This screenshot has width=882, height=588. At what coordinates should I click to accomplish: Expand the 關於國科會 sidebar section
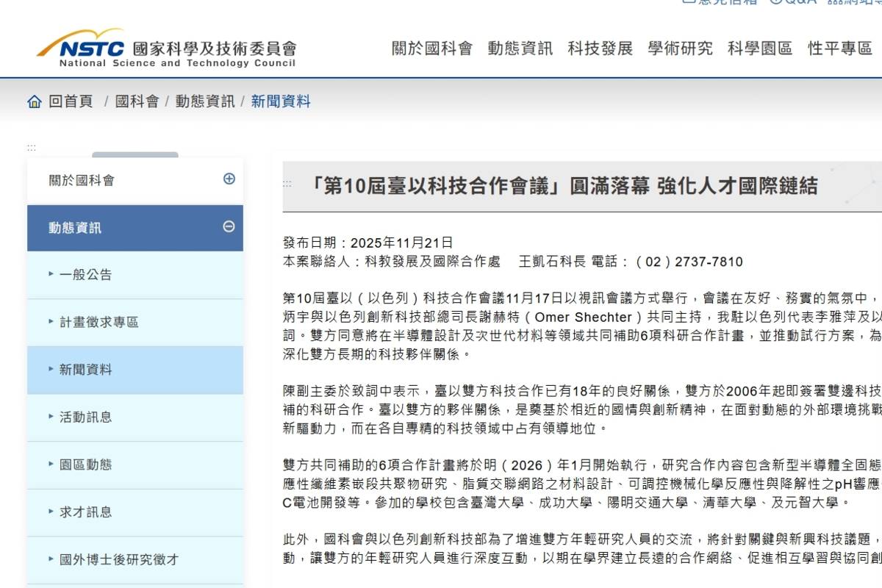pos(230,179)
